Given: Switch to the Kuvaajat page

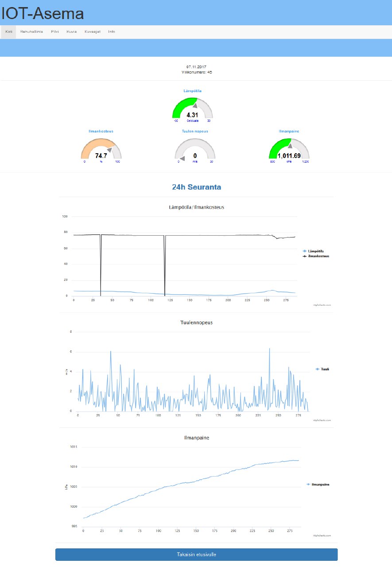Looking at the screenshot, I should 93,32.
